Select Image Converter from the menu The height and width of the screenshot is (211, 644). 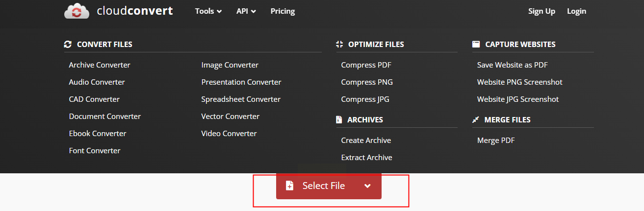coord(230,65)
